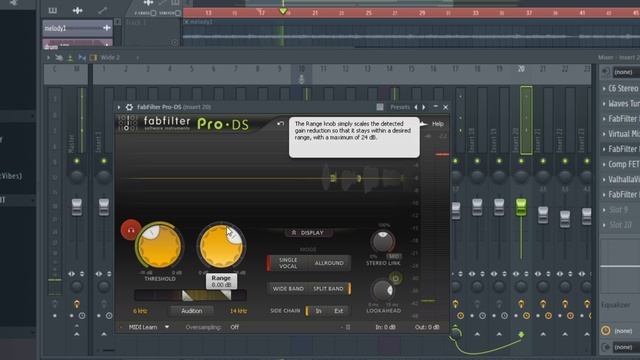Click the MIDI Learn button

pos(143,327)
